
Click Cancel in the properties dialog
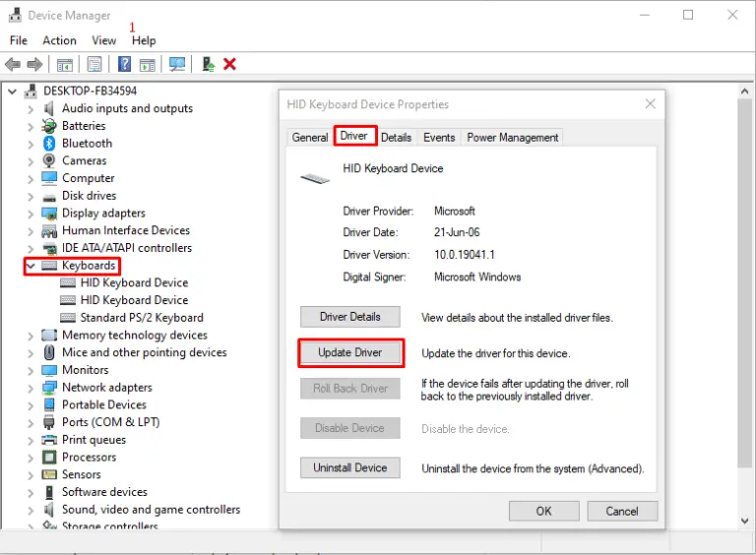point(622,511)
